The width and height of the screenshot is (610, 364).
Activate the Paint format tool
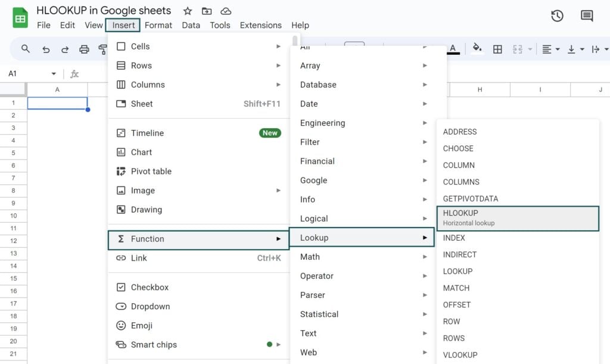point(102,49)
